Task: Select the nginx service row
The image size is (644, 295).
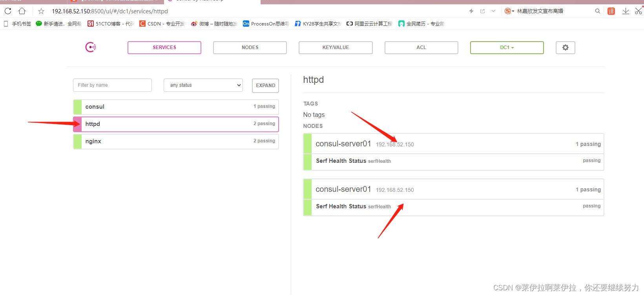Action: pyautogui.click(x=176, y=141)
